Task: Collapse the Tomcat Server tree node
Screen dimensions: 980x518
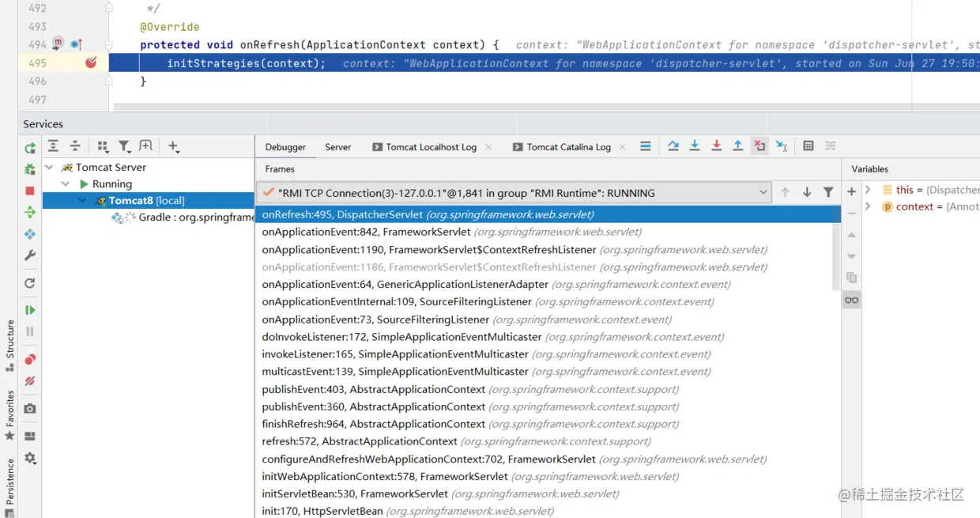Action: (x=49, y=167)
